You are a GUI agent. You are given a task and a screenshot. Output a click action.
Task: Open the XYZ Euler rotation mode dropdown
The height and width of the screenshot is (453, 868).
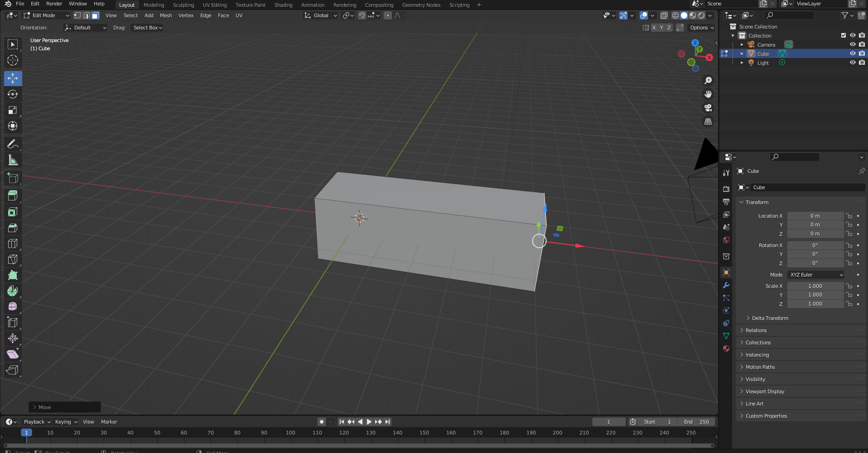coord(816,275)
